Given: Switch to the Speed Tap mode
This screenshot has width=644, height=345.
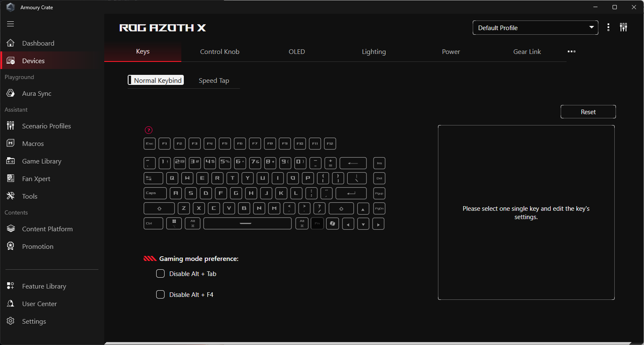Looking at the screenshot, I should (214, 81).
